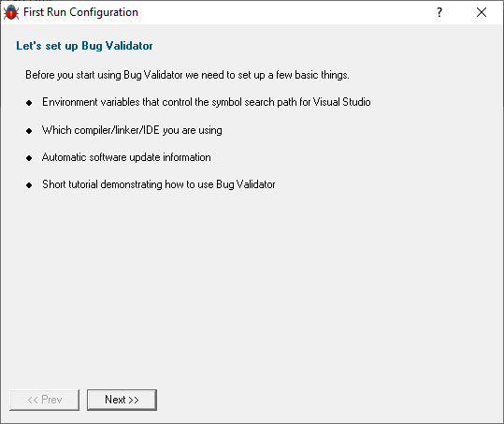Click the diamond bullet beside Which compiler
This screenshot has width=504, height=424.
pos(29,131)
